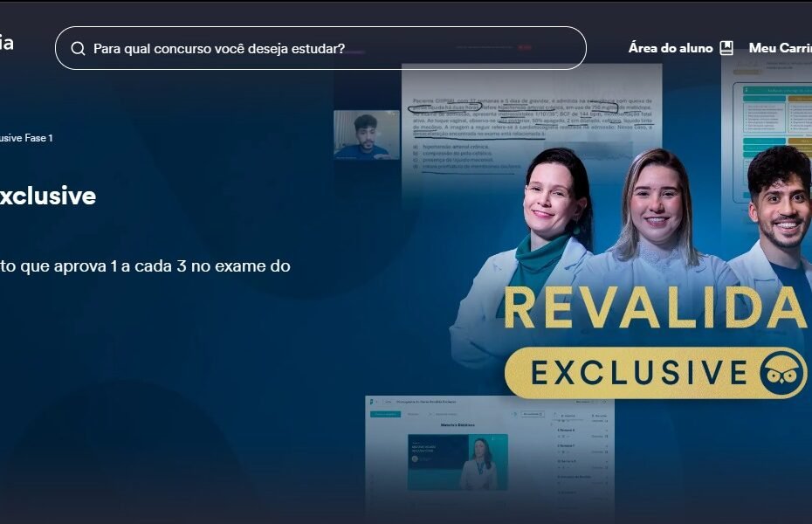Click the 'aprova 1 a cada 3' description text

coord(145,266)
